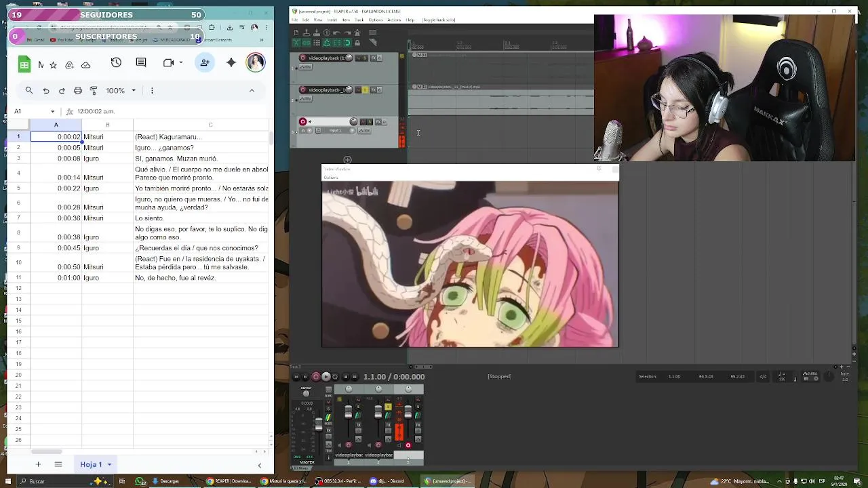Star the spreadsheet document
The height and width of the screenshot is (488, 868).
point(53,65)
